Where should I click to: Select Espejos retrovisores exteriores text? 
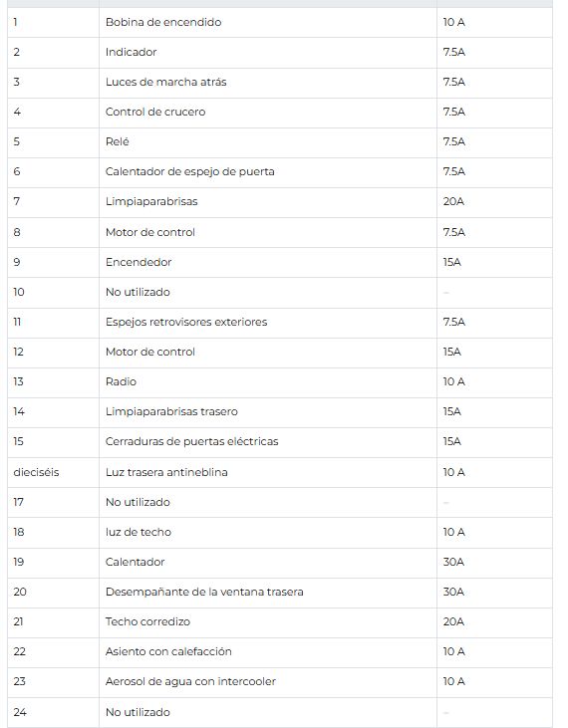tap(186, 323)
